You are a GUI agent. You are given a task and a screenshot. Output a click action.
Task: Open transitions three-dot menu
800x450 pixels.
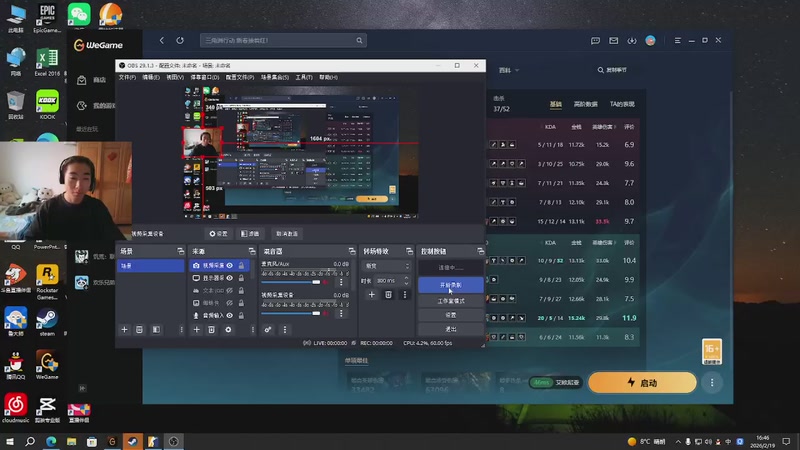tap(405, 294)
